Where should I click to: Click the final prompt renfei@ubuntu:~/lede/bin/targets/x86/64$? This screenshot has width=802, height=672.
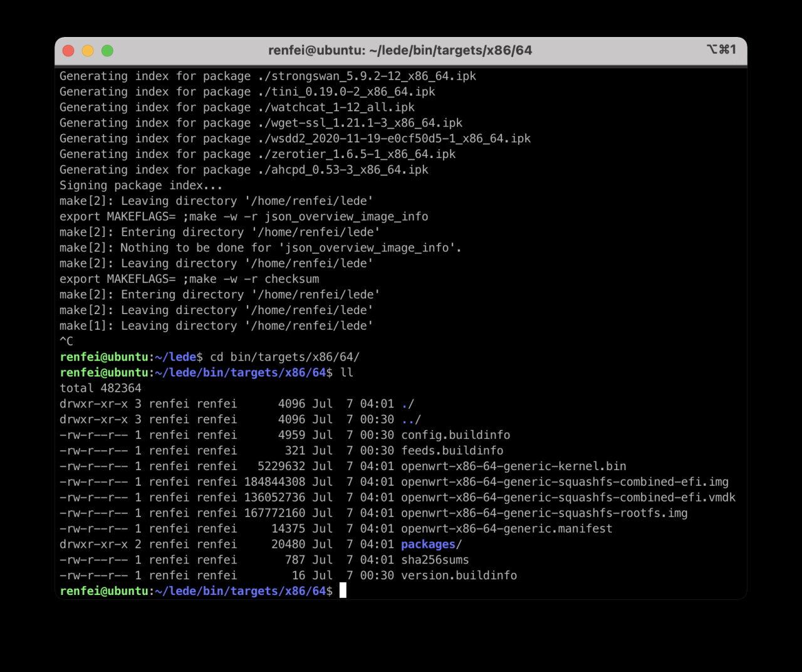196,591
